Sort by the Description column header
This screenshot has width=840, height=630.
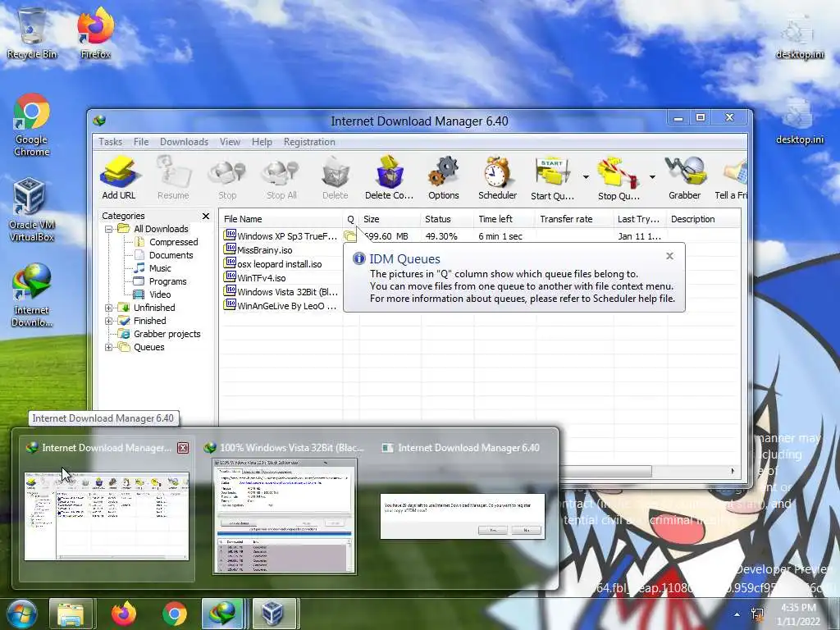click(x=703, y=219)
